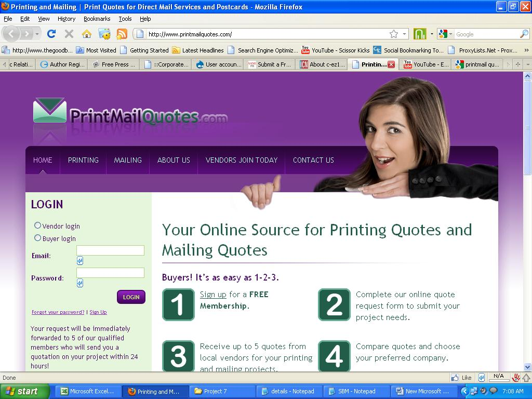Viewport: 532px width, 399px height.
Task: Switch to the Free Press tab
Action: click(114, 64)
